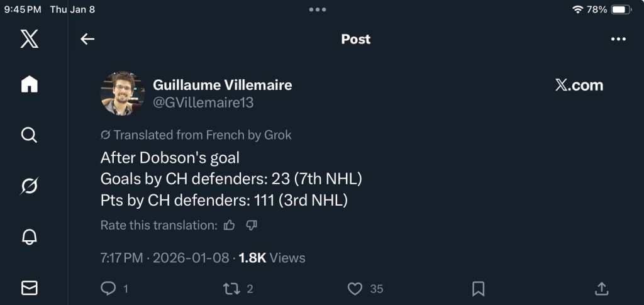Tap "Translated from French by Grok" label
Image resolution: width=644 pixels, height=305 pixels.
pos(196,135)
